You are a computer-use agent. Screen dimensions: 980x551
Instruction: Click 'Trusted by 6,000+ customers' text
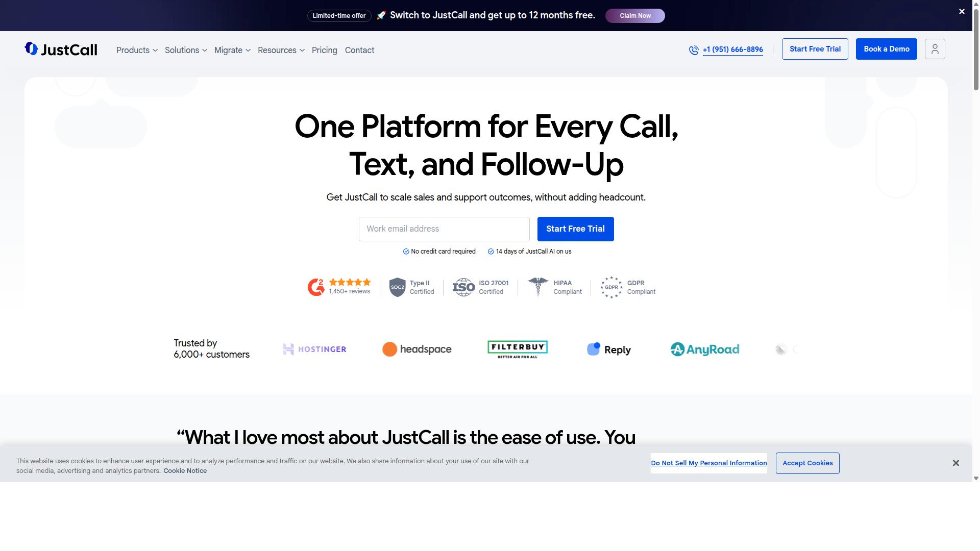coord(211,349)
